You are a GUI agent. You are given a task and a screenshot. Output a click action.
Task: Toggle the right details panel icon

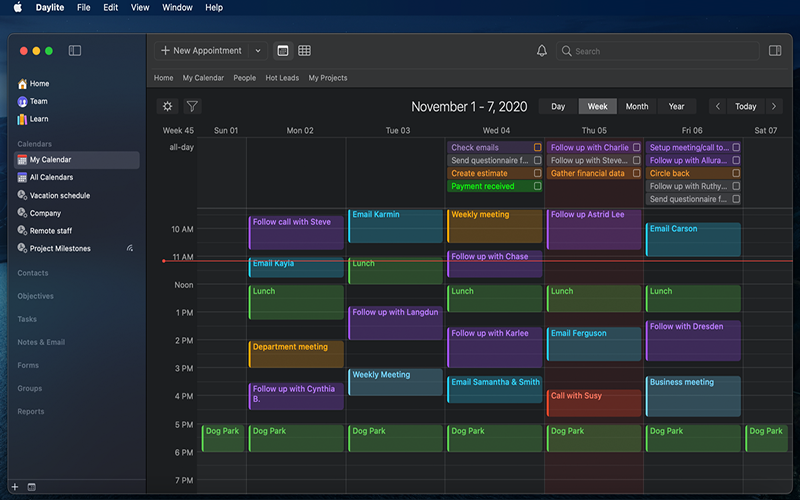pyautogui.click(x=775, y=51)
